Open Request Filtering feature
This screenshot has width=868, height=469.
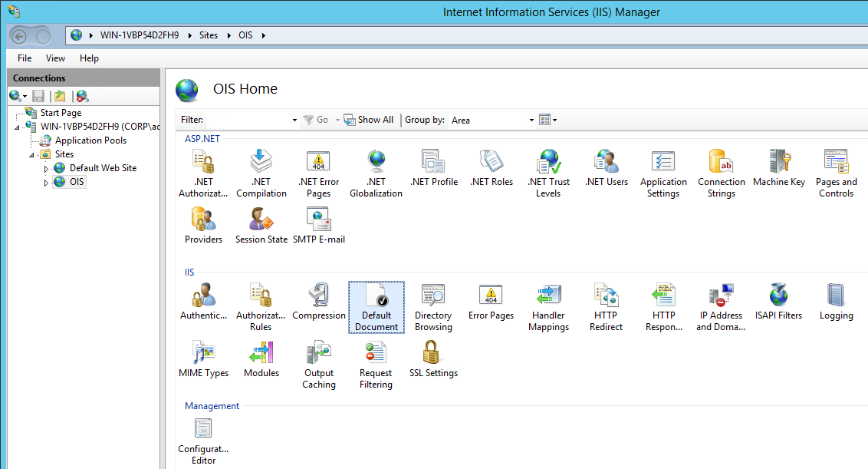click(x=376, y=365)
